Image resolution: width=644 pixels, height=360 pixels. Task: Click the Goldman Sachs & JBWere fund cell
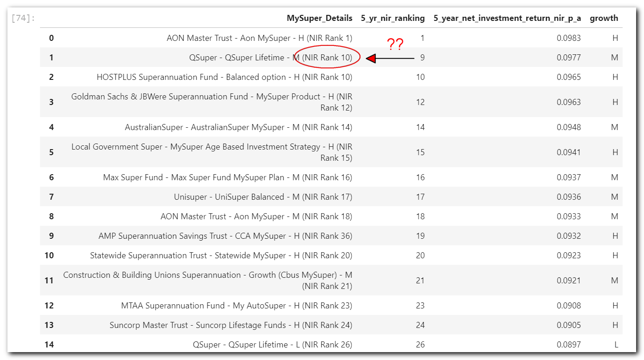click(x=212, y=102)
